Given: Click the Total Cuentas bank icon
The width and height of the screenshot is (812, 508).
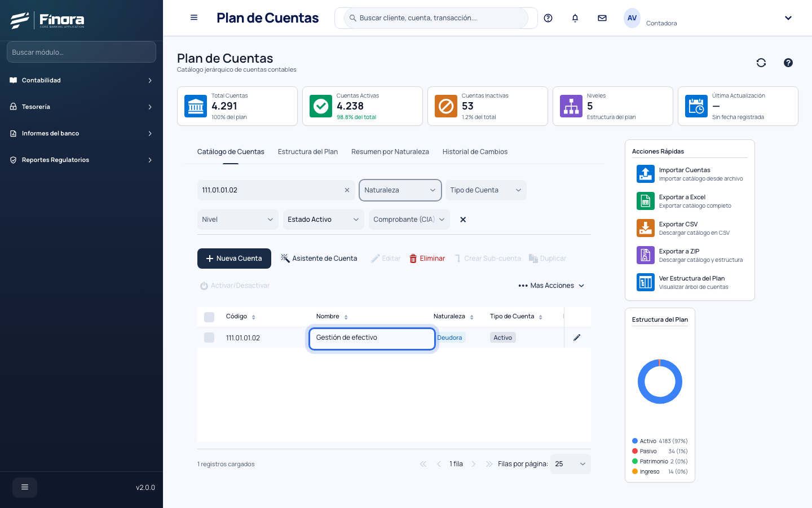Looking at the screenshot, I should (196, 106).
